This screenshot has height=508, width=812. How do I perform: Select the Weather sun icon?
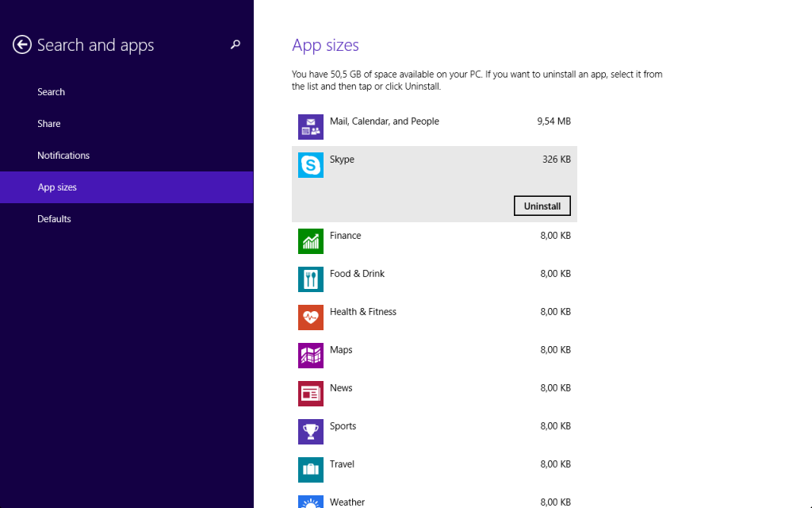tap(311, 502)
